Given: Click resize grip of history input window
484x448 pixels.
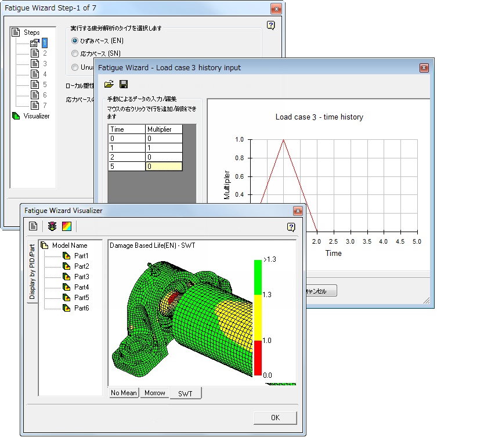Looking at the screenshot, I should point(427,301).
